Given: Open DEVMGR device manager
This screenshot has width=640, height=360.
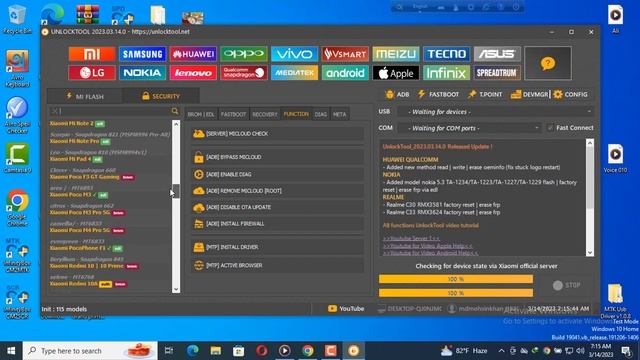Looking at the screenshot, I should (x=529, y=94).
